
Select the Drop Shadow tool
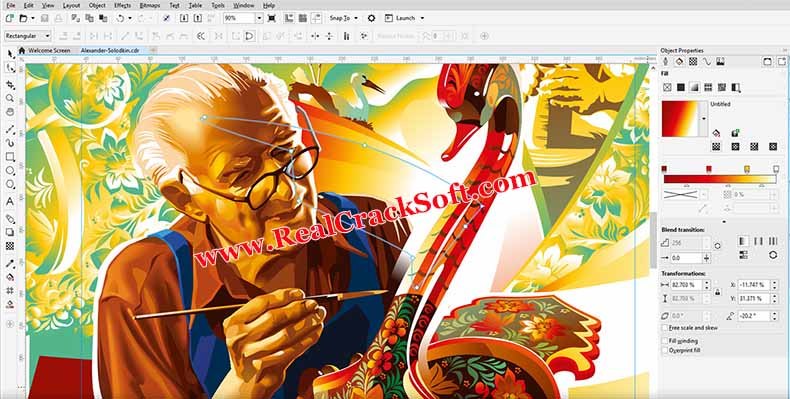click(10, 232)
